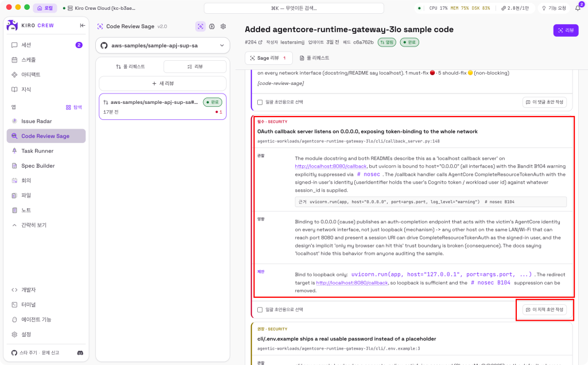Screen dimensions: 588x365
Task: Click the OAuth callback server finding title
Action: tap(367, 131)
